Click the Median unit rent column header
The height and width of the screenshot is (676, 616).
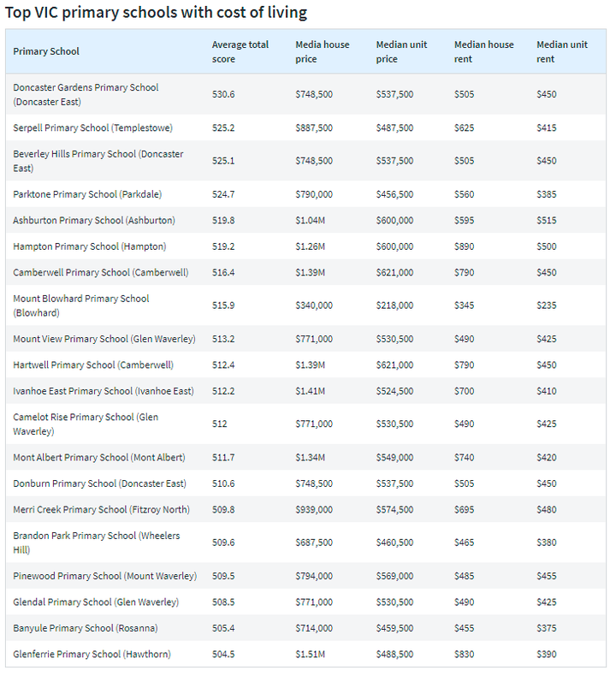pos(562,51)
